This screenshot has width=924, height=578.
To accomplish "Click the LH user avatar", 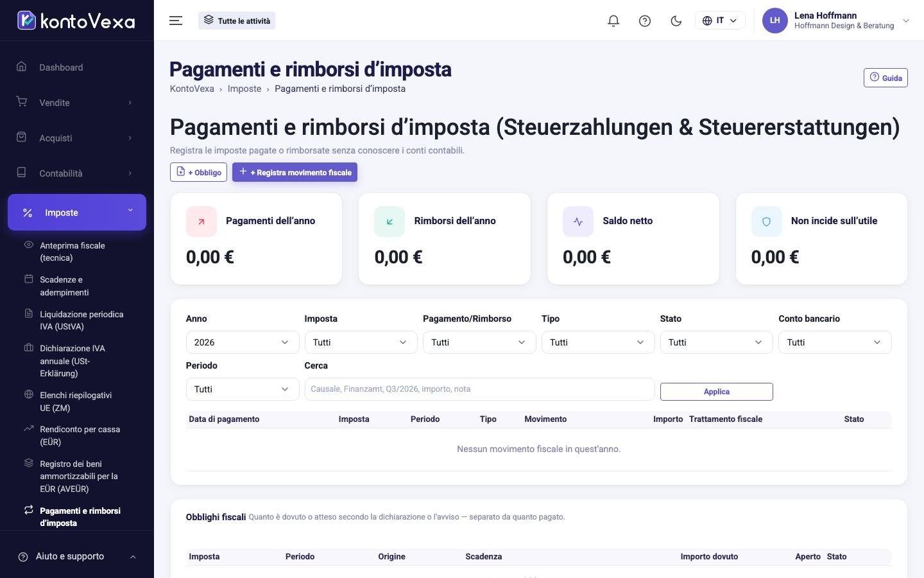I will click(x=774, y=21).
